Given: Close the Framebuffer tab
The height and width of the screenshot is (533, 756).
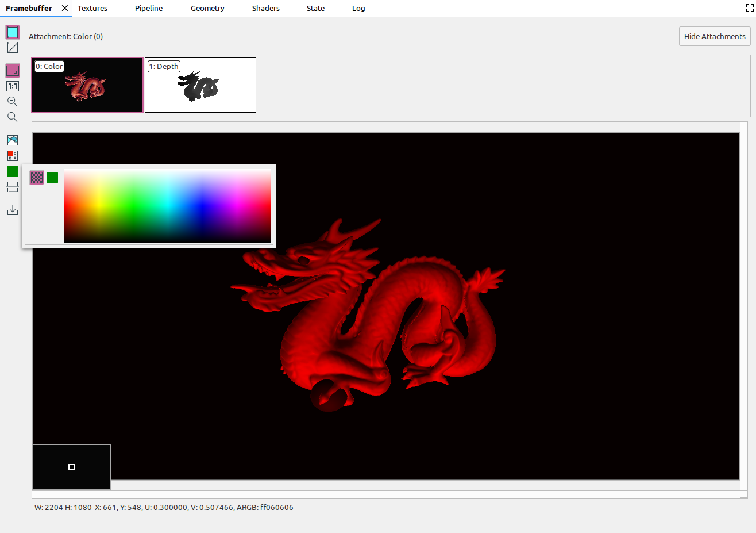Looking at the screenshot, I should 65,8.
